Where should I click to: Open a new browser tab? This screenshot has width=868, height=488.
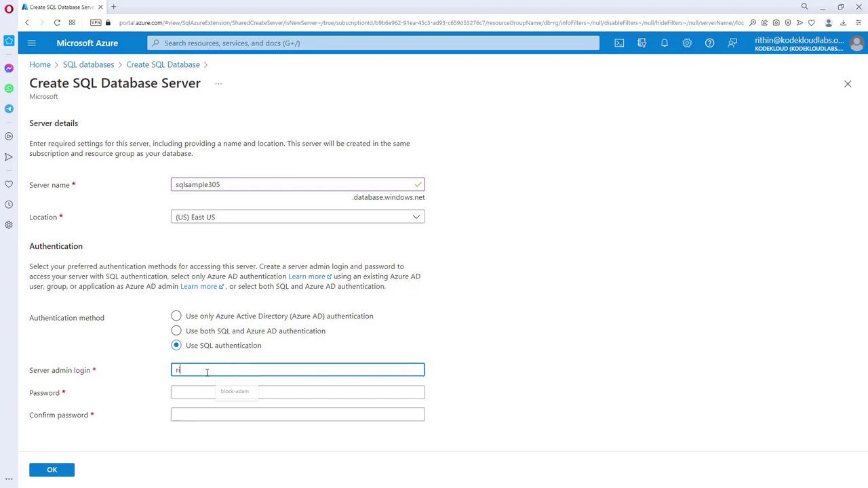click(113, 7)
